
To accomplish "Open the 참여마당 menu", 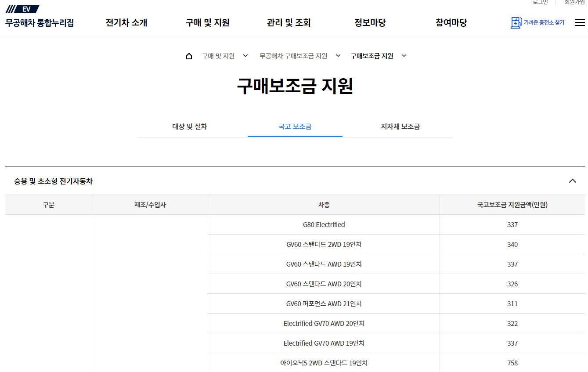I will (451, 23).
